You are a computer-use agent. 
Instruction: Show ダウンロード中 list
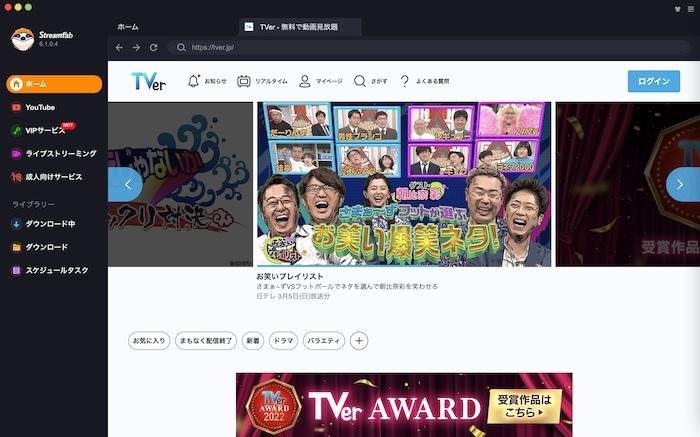tap(50, 224)
